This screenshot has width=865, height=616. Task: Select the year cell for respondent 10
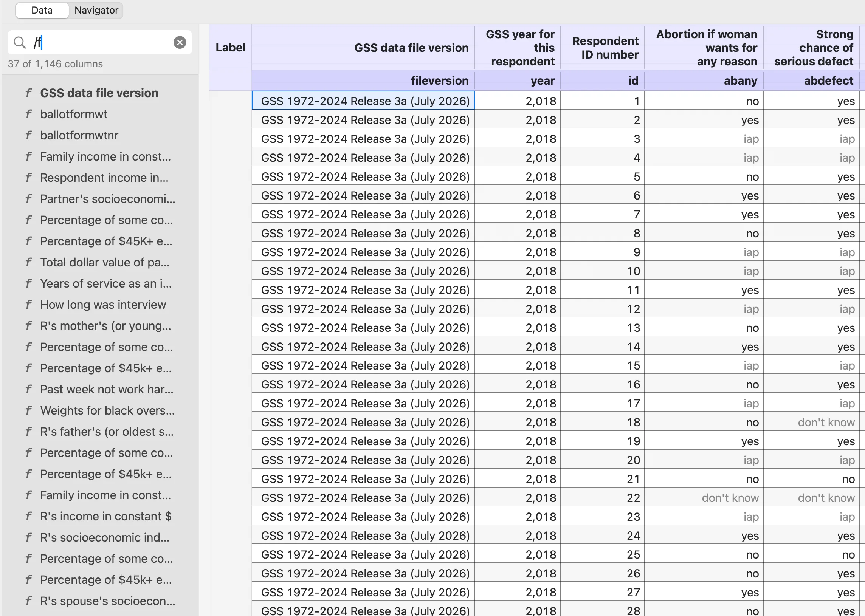(518, 271)
